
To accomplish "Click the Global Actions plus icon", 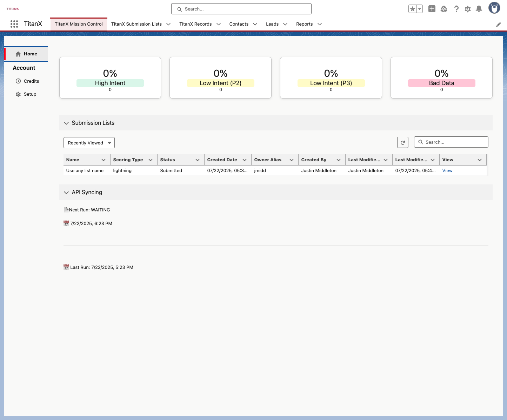I will pyautogui.click(x=432, y=9).
